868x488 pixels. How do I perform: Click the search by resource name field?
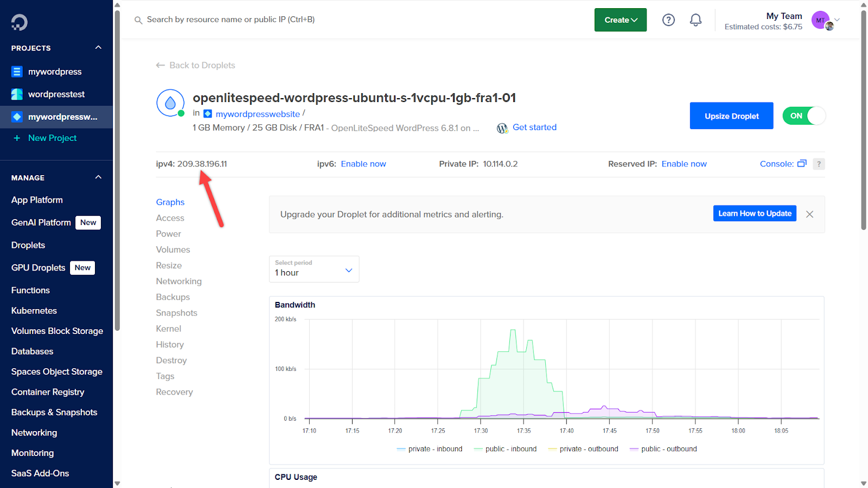231,20
